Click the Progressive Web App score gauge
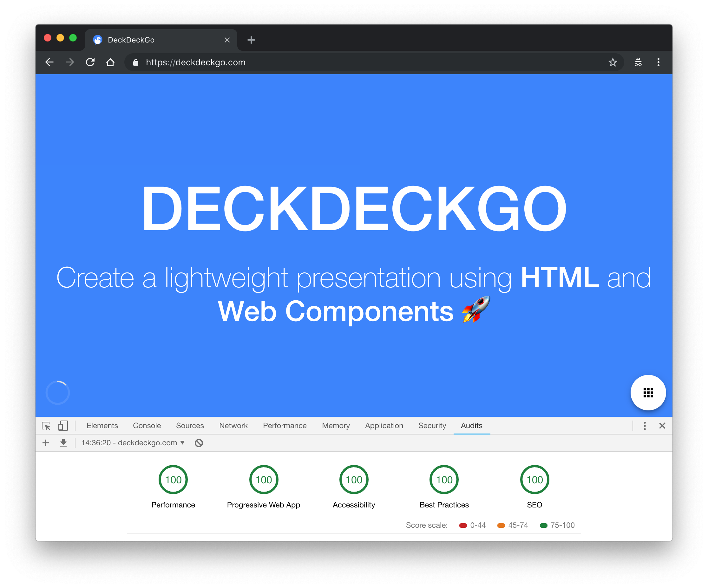Image resolution: width=708 pixels, height=588 pixels. tap(264, 480)
